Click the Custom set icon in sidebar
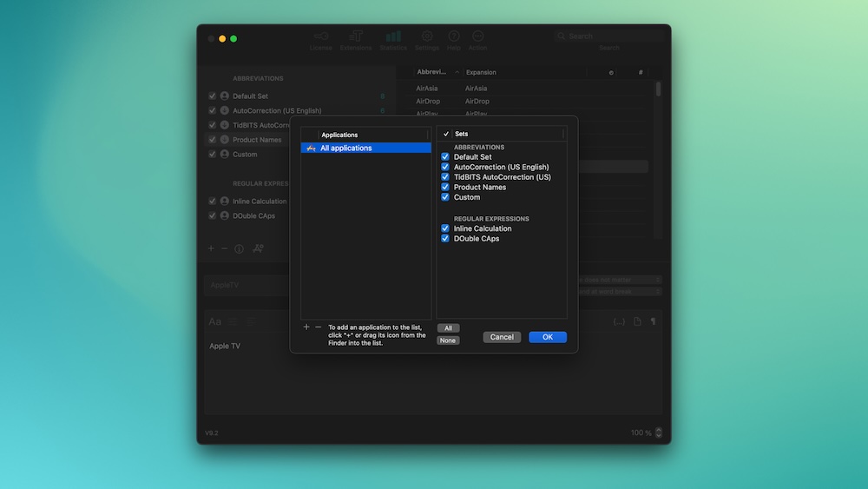This screenshot has height=489, width=868. (225, 155)
